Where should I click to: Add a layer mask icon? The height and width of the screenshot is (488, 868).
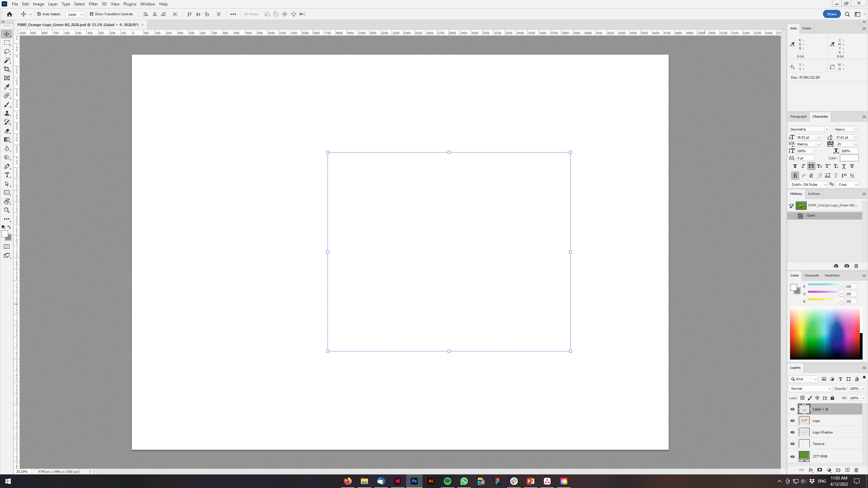click(820, 470)
